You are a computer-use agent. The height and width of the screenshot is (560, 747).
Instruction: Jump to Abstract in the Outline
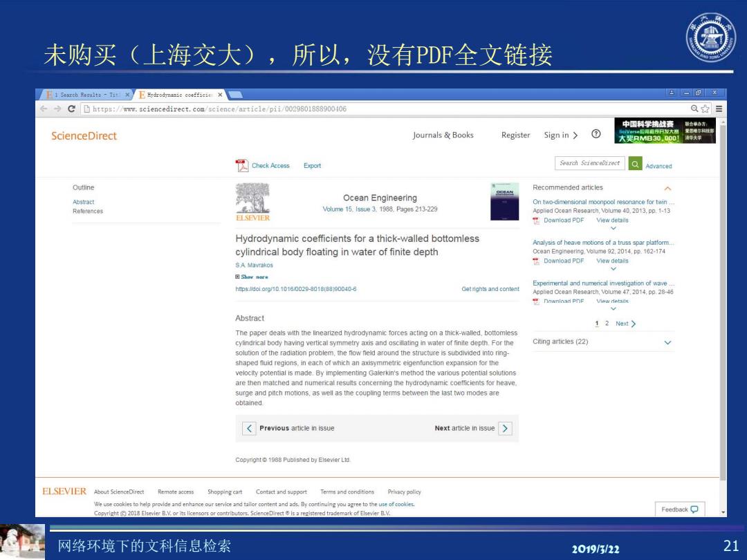click(x=84, y=202)
